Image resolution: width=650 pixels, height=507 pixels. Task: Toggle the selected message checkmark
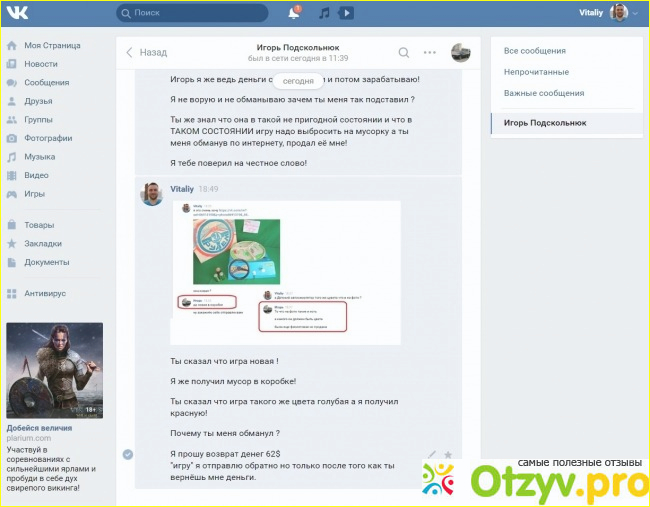pyautogui.click(x=127, y=454)
